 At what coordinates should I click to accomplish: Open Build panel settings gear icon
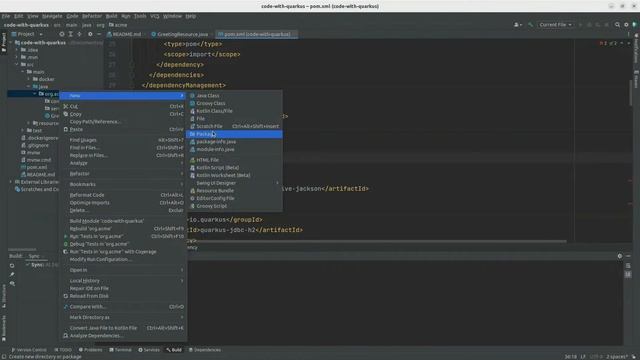[620, 256]
